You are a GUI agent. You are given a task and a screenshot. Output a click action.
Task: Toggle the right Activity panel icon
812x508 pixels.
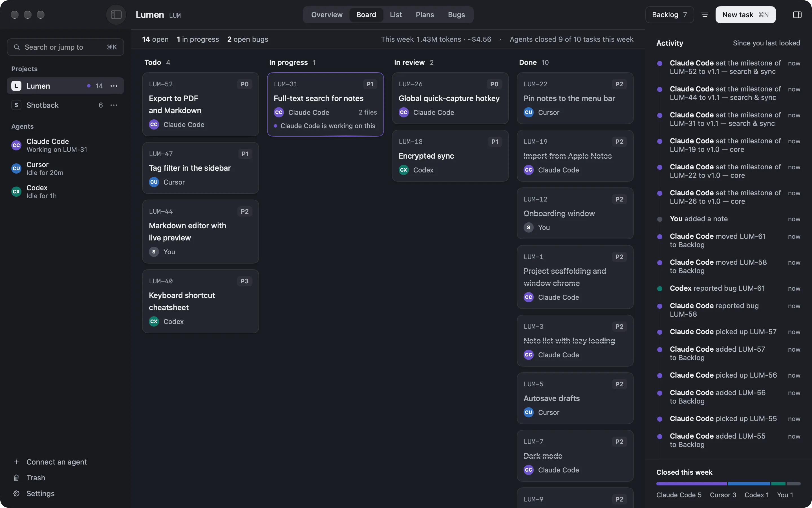pos(797,14)
